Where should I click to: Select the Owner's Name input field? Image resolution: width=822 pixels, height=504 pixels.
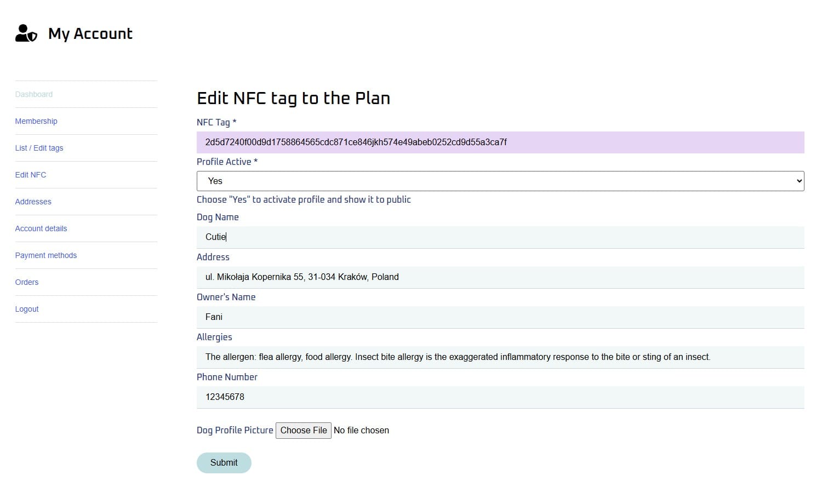[x=500, y=317]
